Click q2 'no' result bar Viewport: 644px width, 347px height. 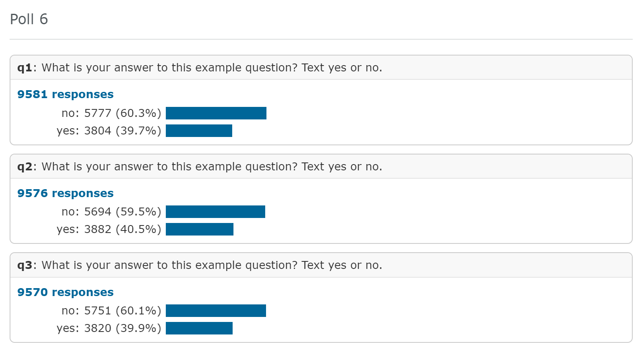pyautogui.click(x=216, y=212)
